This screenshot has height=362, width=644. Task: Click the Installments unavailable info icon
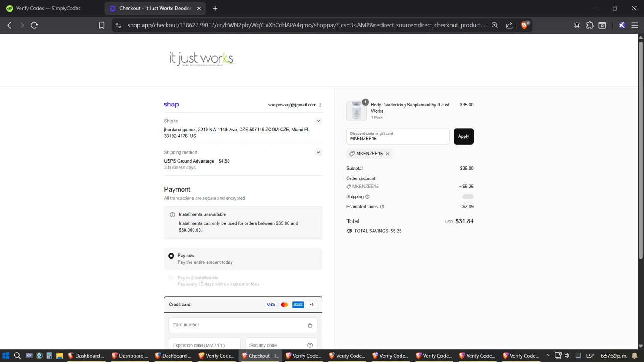click(173, 214)
